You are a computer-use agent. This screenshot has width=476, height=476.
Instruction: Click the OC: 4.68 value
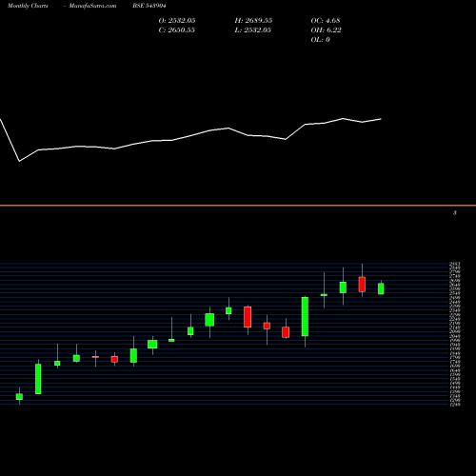326,21
